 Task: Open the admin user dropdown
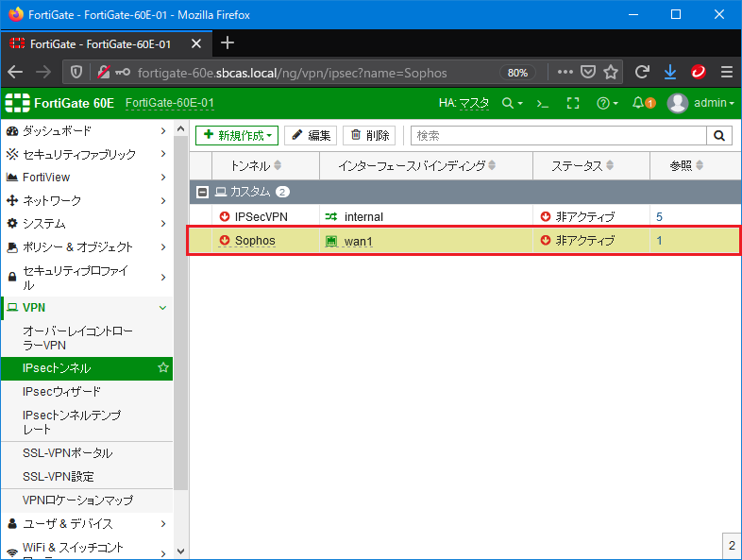700,103
